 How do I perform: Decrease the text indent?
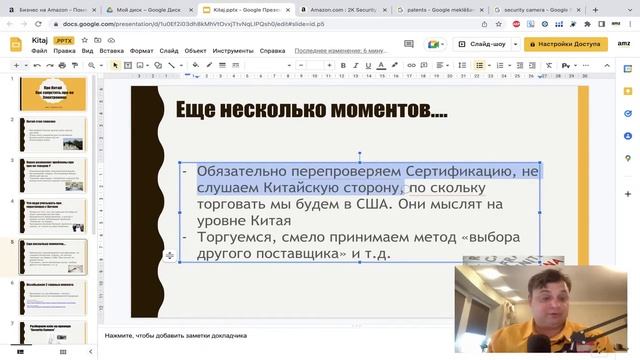pyautogui.click(x=520, y=65)
